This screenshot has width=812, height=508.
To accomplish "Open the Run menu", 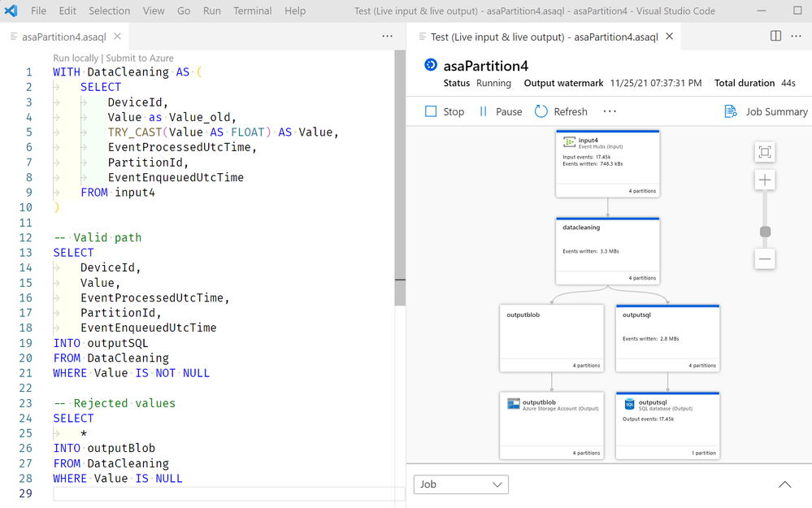I will click(212, 11).
